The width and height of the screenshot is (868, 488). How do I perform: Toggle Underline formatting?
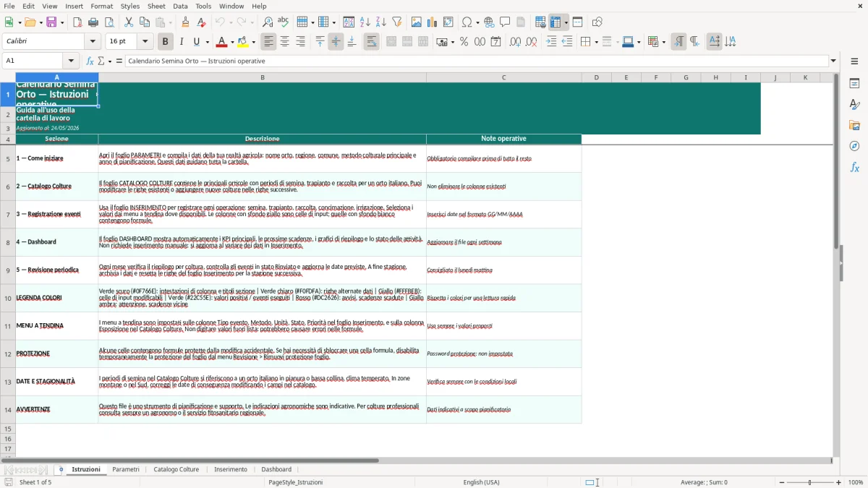(x=196, y=42)
